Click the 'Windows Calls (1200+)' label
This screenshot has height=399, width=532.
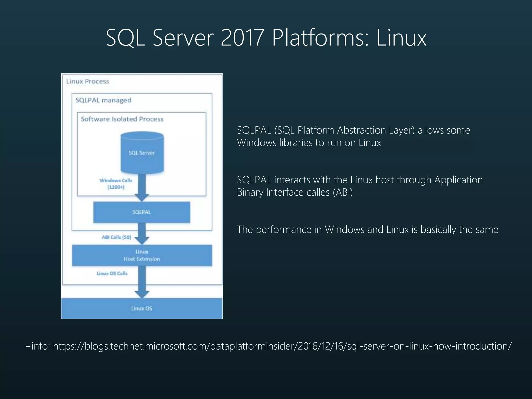point(116,184)
